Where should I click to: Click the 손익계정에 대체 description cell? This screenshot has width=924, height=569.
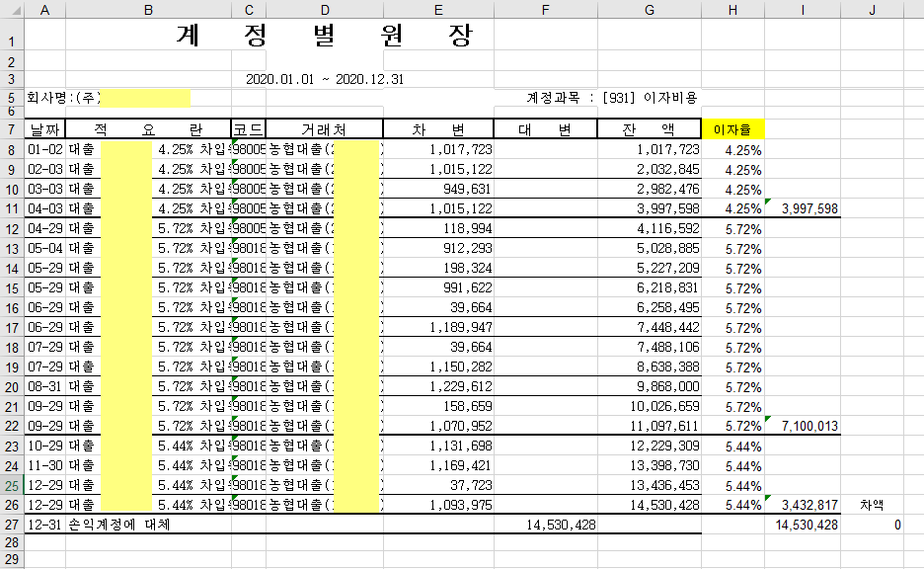coord(148,525)
